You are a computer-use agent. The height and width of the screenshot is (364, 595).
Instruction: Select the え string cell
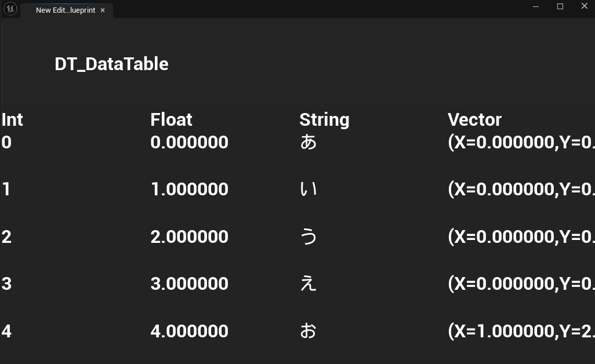tap(308, 283)
